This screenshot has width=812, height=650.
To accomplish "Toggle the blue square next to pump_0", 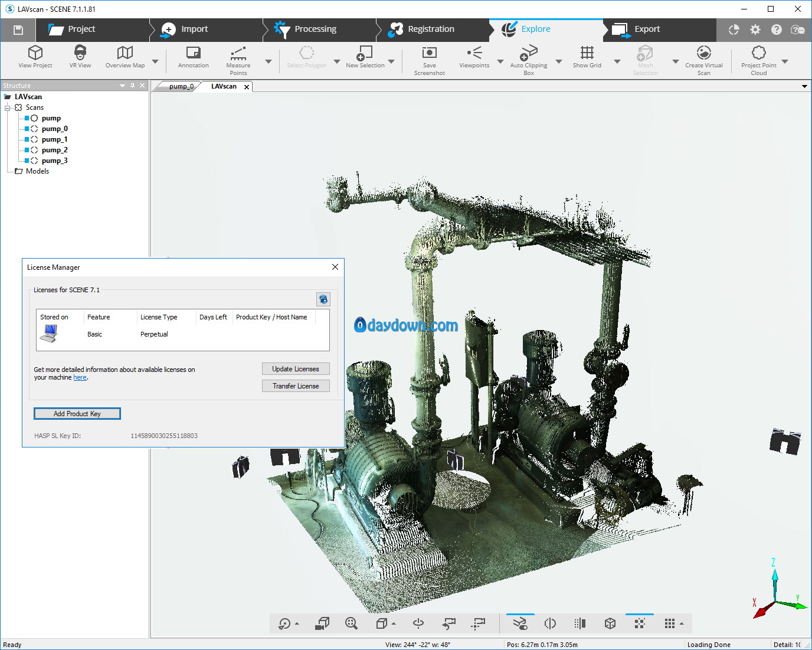I will tap(27, 129).
